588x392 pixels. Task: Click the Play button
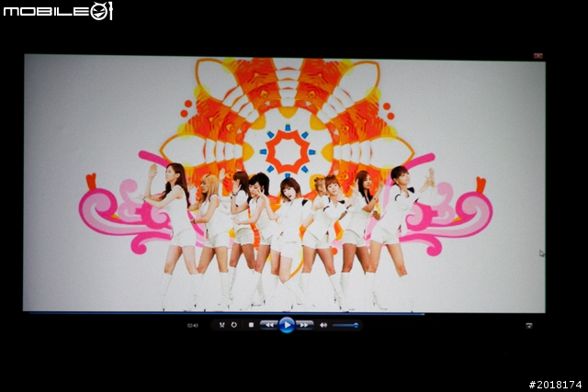tap(287, 325)
